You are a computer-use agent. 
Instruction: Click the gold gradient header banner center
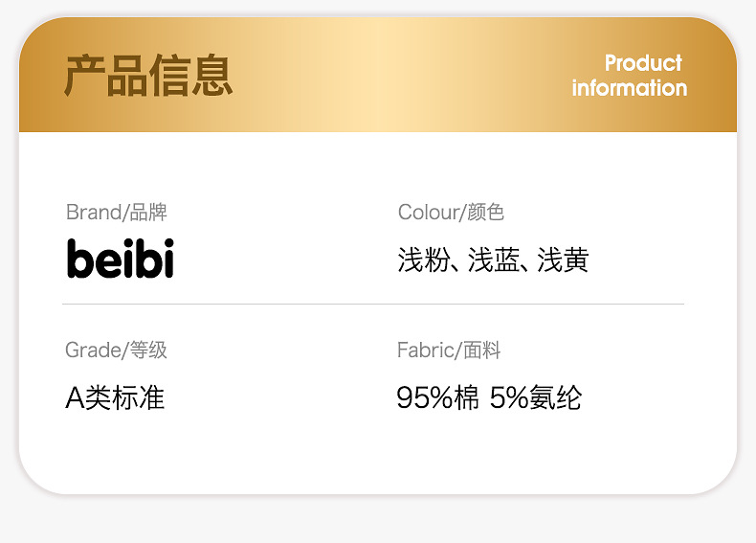[x=378, y=75]
